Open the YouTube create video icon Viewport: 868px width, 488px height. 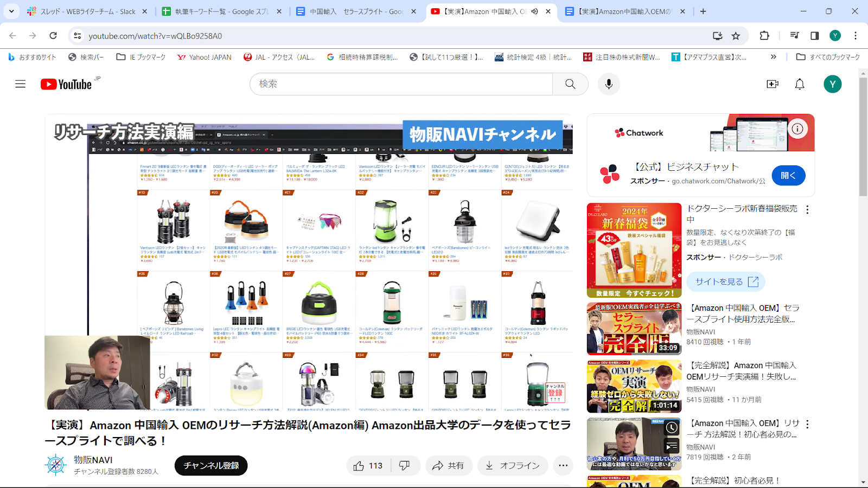(x=773, y=84)
